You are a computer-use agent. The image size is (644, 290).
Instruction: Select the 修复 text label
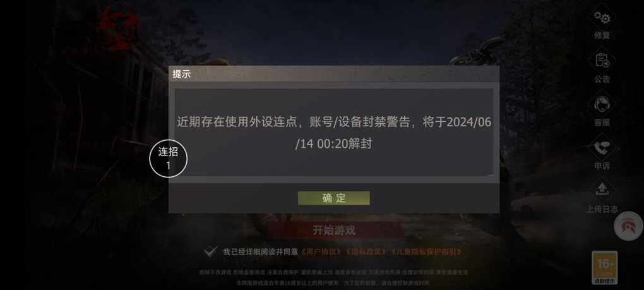tap(602, 35)
